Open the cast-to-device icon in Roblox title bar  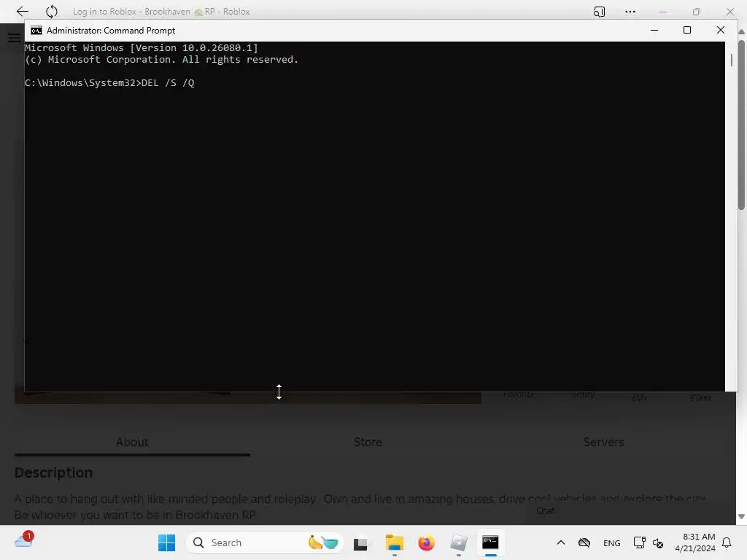coord(600,12)
